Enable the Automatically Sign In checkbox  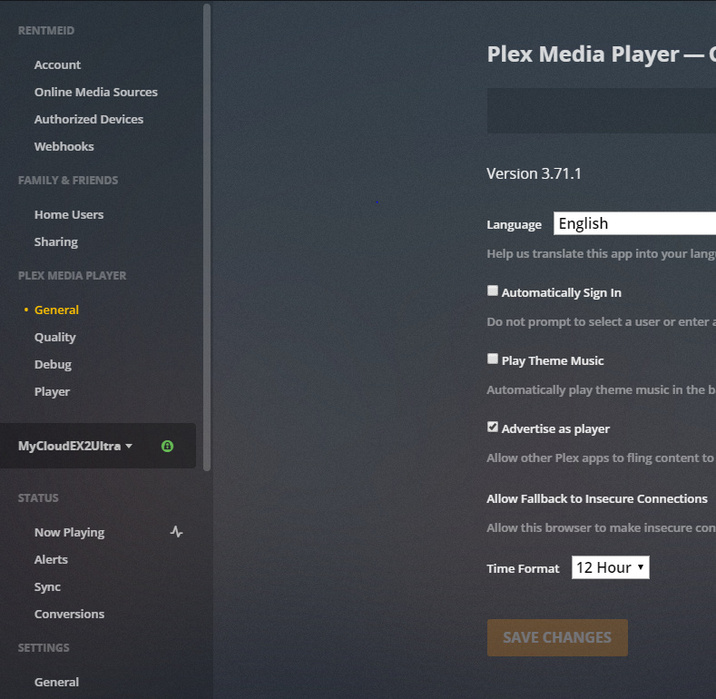[492, 291]
